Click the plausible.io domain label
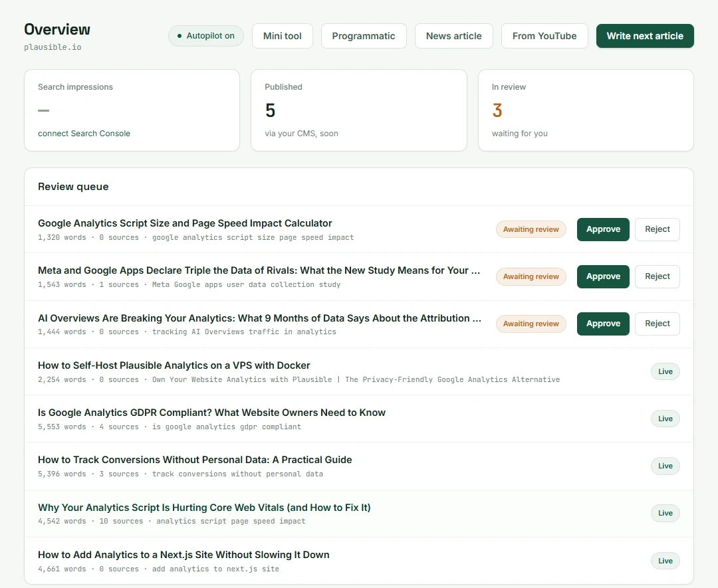This screenshot has width=718, height=588. 53,47
